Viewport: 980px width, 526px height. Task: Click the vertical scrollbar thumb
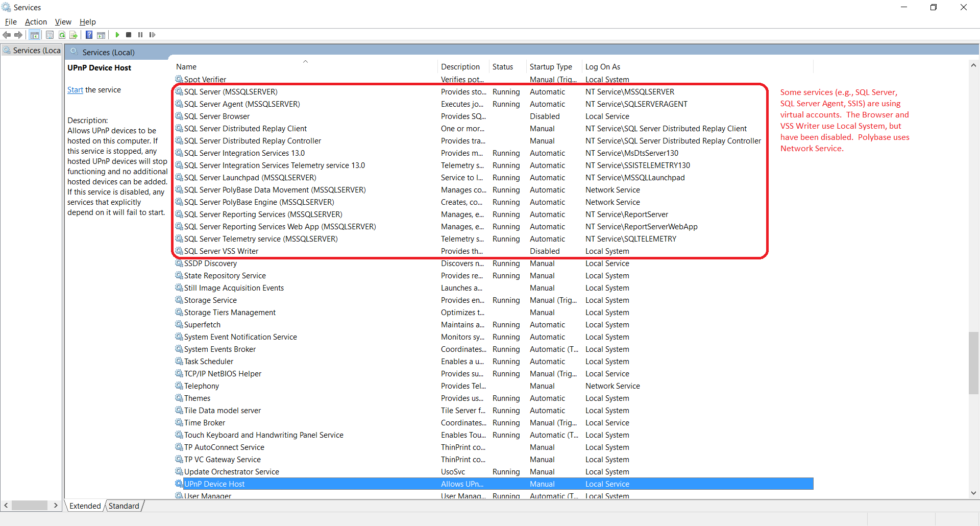[973, 363]
